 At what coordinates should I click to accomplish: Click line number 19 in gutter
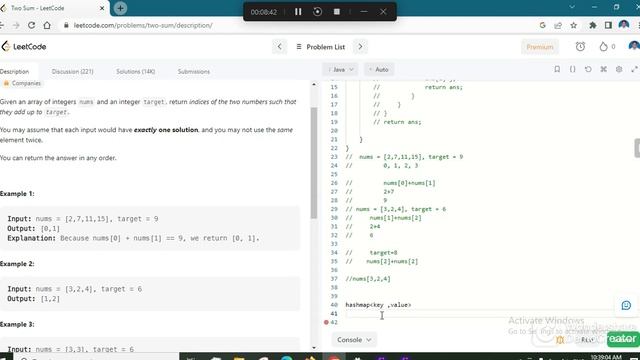[x=334, y=122]
